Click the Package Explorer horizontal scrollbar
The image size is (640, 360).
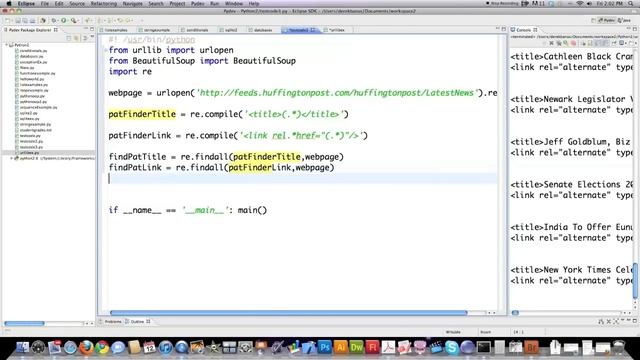tap(24, 323)
